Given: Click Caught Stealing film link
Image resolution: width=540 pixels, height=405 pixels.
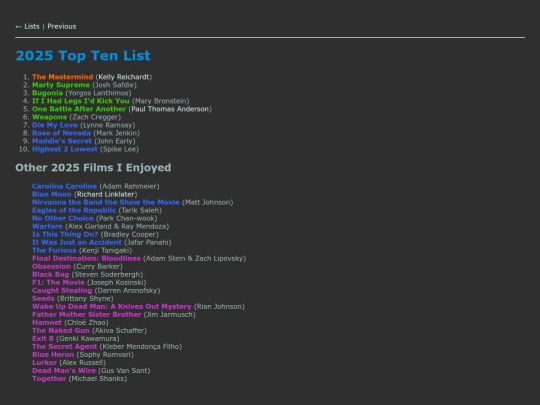Looking at the screenshot, I should (62, 291).
